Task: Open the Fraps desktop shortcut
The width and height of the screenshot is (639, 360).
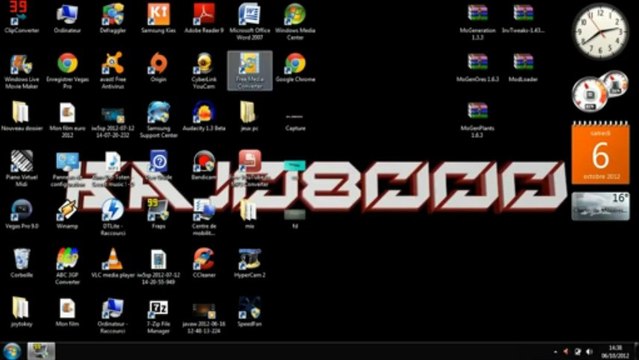Action: 159,213
